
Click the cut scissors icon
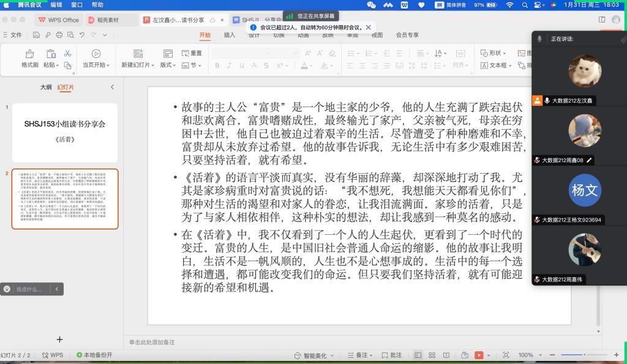click(x=67, y=54)
